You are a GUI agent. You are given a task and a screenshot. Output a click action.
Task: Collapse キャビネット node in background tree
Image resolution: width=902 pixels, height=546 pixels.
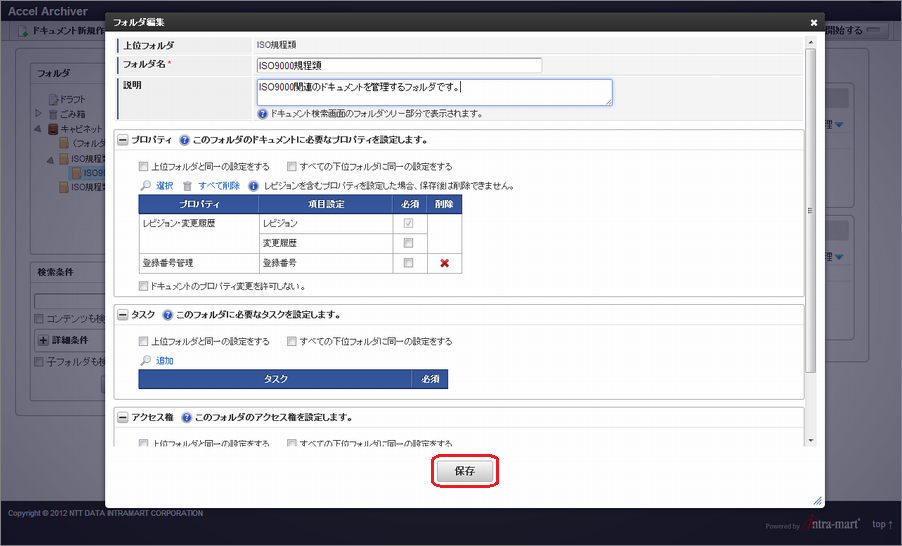(37, 129)
